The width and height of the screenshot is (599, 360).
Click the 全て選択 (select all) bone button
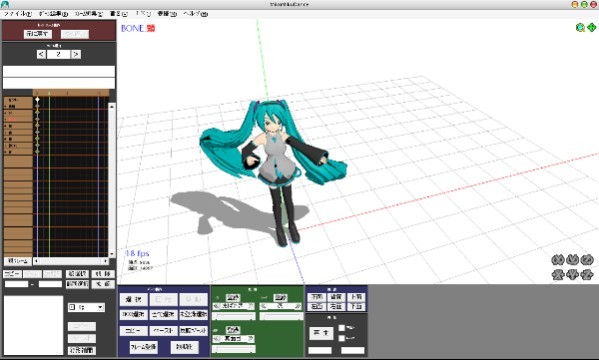point(164,315)
